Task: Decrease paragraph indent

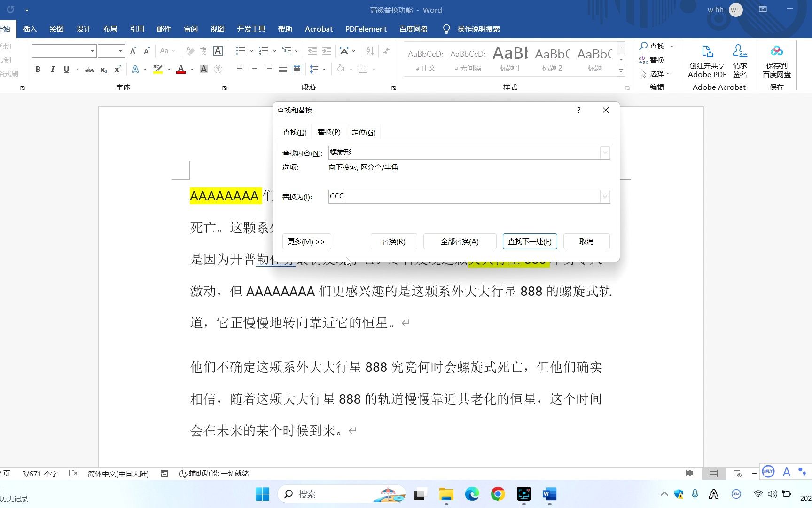Action: tap(312, 51)
